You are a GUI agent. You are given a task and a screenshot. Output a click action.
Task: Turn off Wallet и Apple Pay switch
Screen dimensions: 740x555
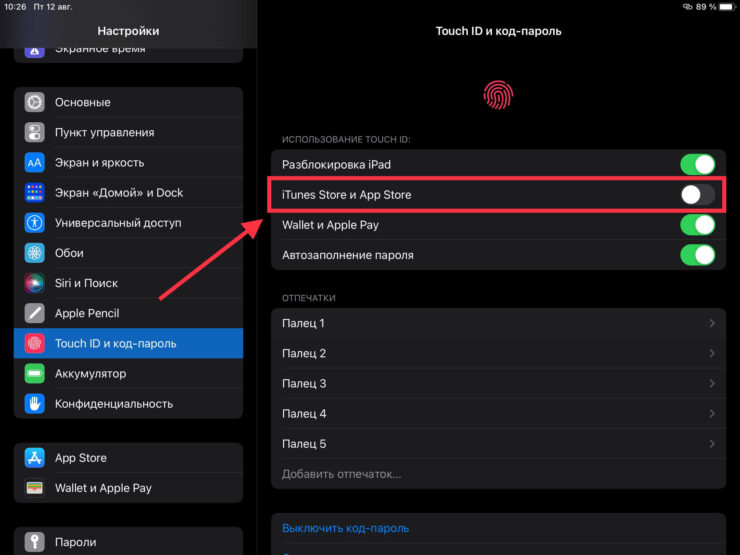click(697, 225)
